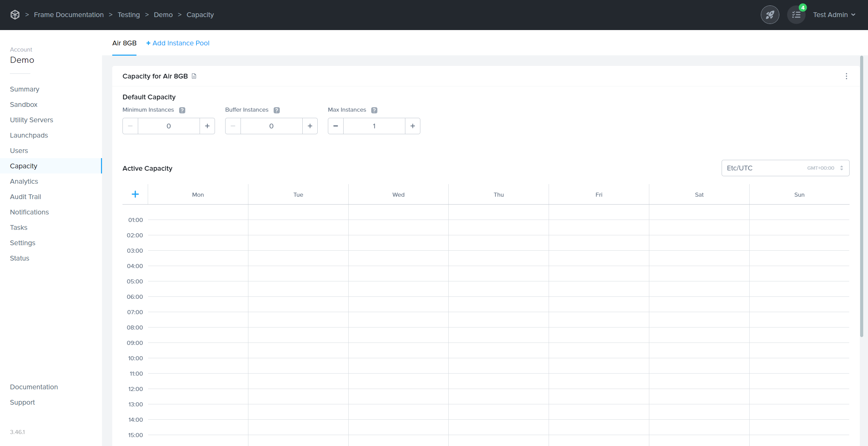Image resolution: width=868 pixels, height=446 pixels.
Task: Open the three-dot capacity options menu
Action: tap(846, 76)
